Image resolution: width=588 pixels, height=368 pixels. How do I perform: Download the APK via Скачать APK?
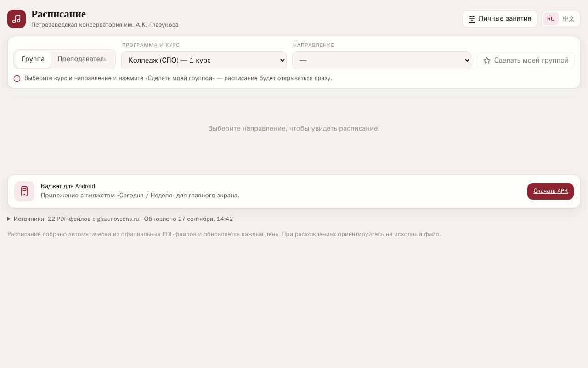[550, 191]
